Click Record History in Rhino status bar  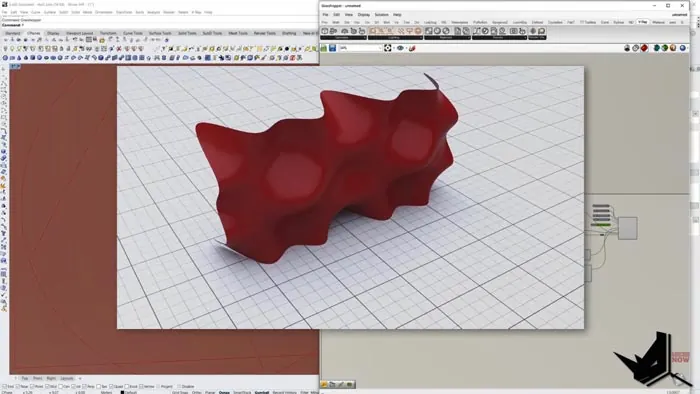point(284,393)
